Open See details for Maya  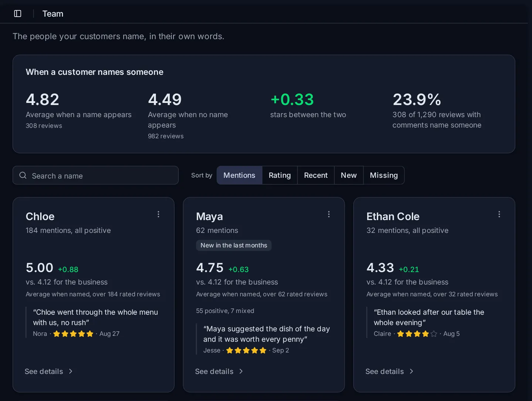[x=219, y=371]
